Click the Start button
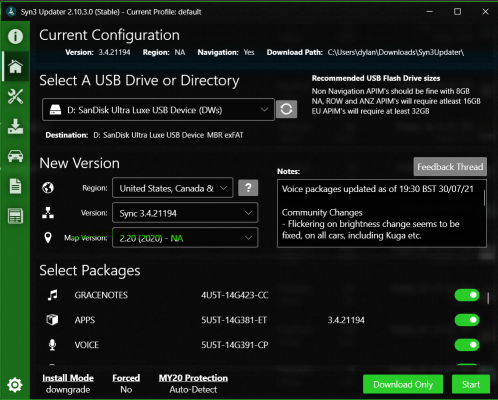The height and width of the screenshot is (400, 498). pos(471,384)
